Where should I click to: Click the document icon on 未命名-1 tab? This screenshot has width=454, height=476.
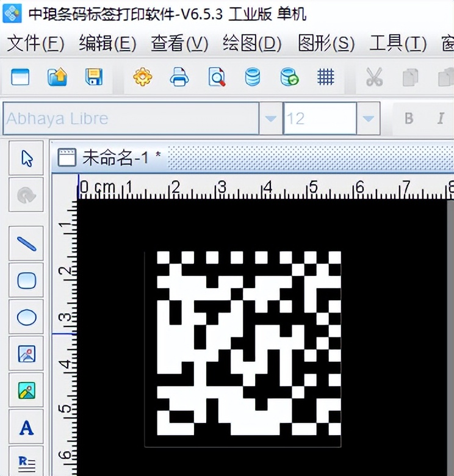pos(67,157)
